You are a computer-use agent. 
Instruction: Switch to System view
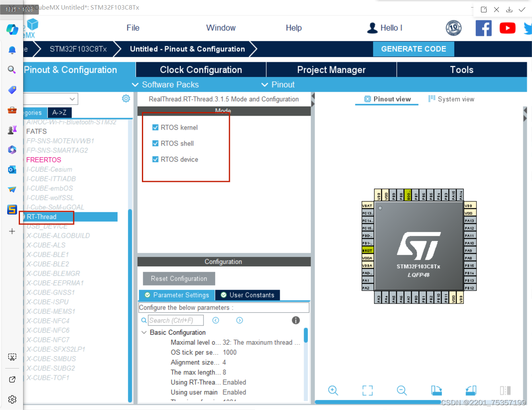click(451, 99)
